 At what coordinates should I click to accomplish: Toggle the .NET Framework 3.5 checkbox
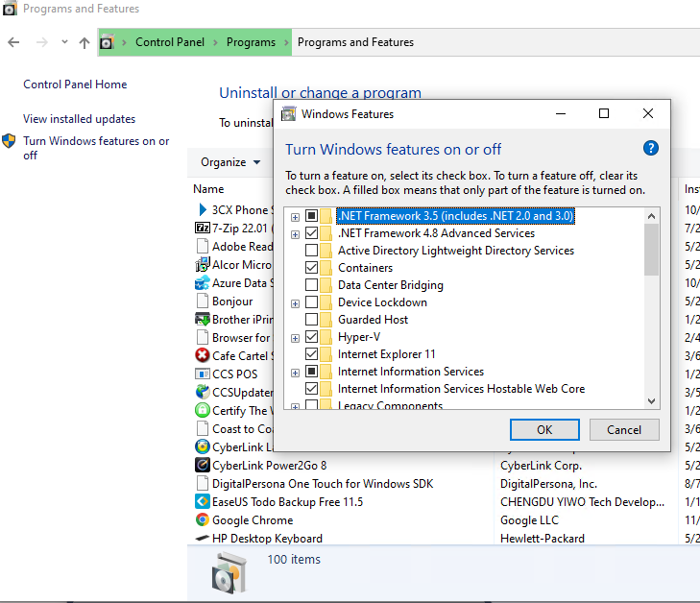312,216
